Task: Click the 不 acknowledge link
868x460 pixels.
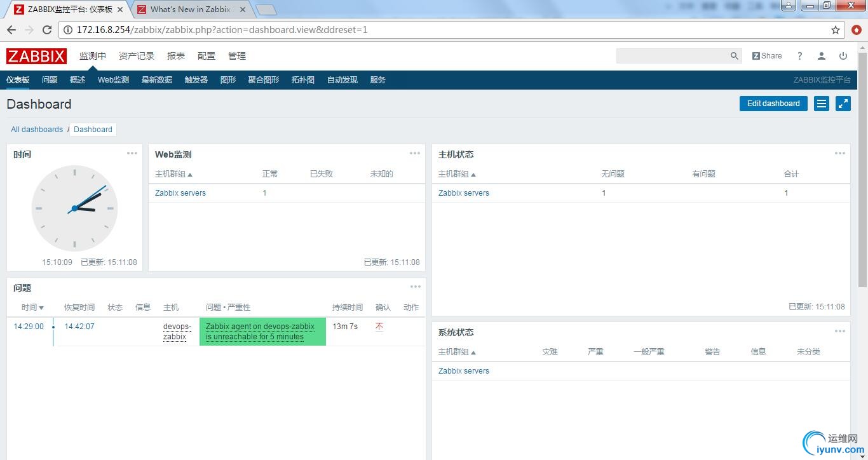Action: coord(379,327)
